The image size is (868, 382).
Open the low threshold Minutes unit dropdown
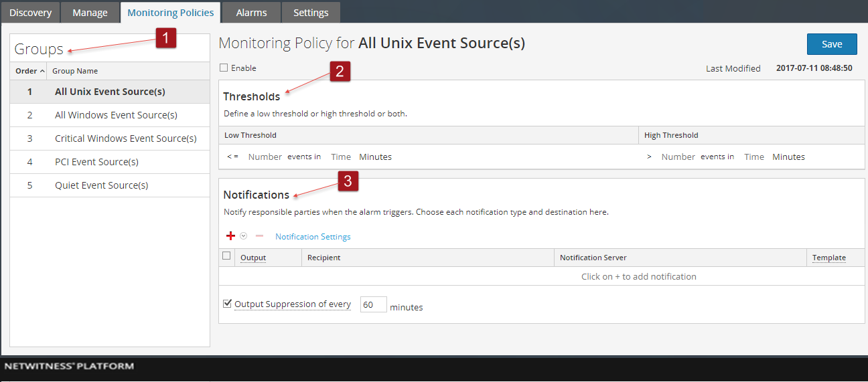click(x=375, y=157)
